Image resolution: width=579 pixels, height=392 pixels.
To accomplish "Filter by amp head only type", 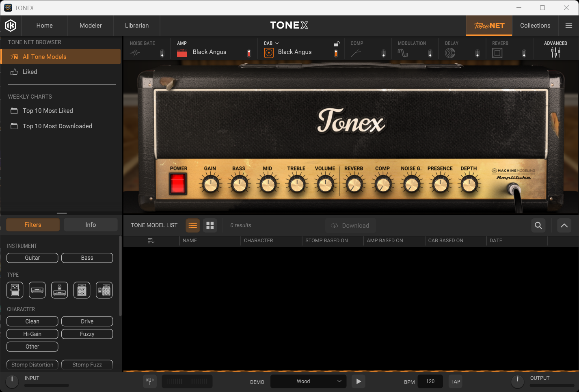I will click(x=37, y=290).
